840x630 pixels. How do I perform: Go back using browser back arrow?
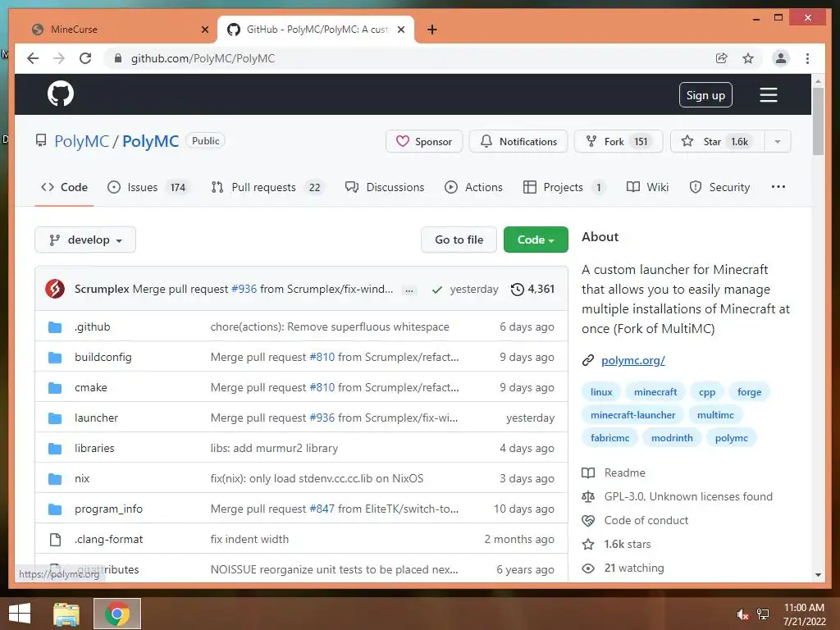[x=33, y=58]
